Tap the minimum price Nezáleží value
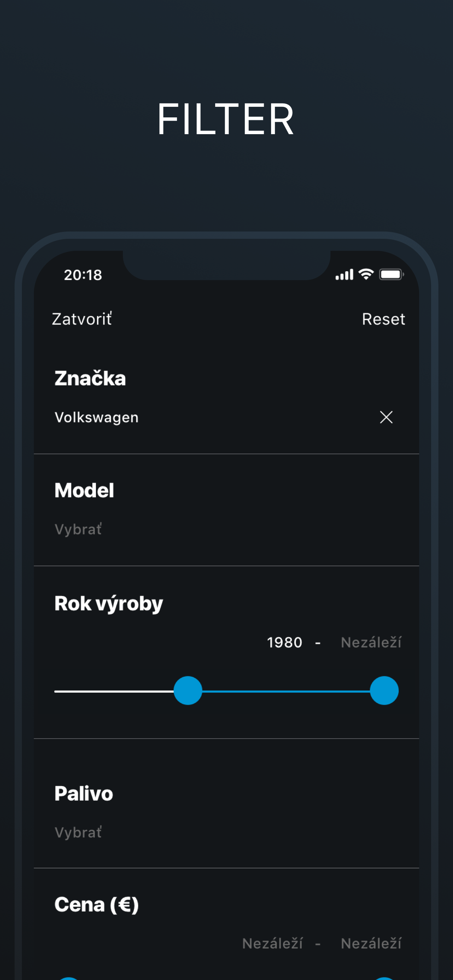This screenshot has height=980, width=453. pos(272,944)
